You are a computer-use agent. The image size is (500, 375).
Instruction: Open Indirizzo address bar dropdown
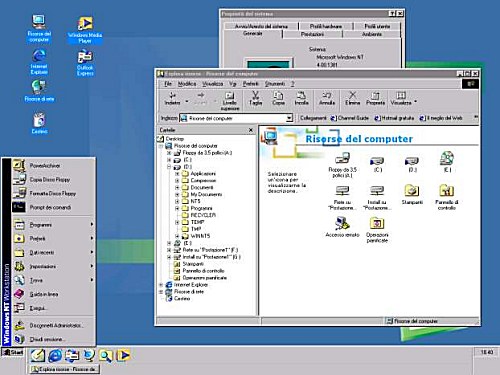tap(289, 118)
